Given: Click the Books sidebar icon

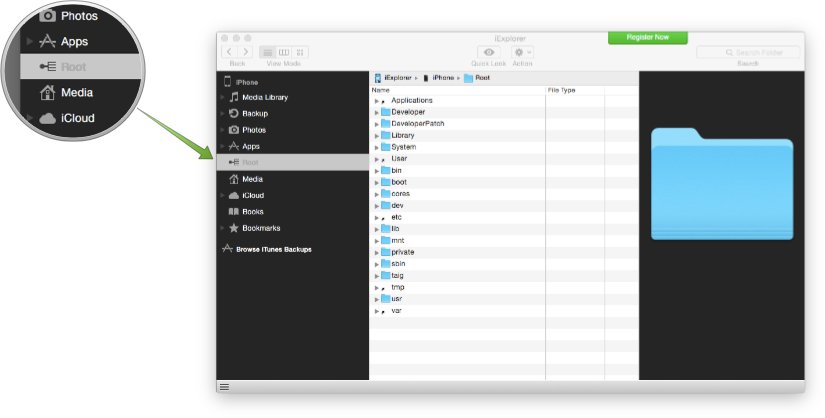Looking at the screenshot, I should click(234, 212).
